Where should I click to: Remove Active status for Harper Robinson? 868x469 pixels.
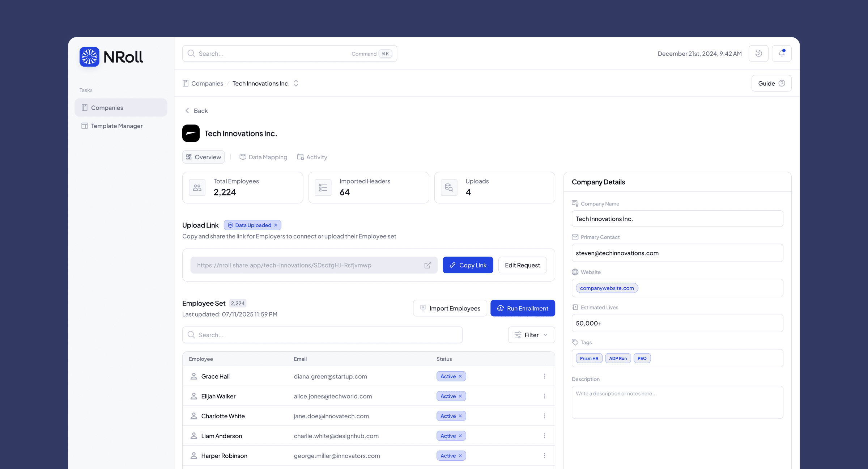click(460, 456)
